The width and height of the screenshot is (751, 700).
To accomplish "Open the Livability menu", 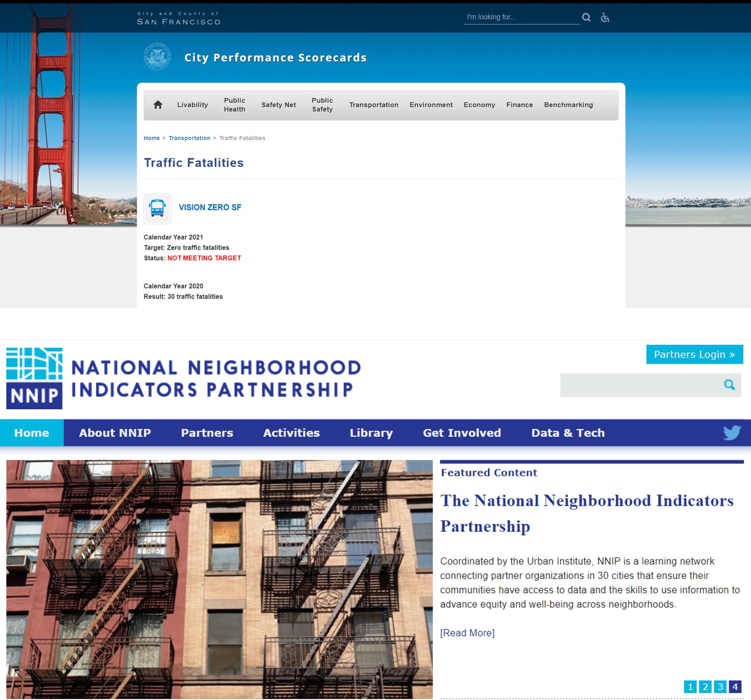I will click(193, 105).
